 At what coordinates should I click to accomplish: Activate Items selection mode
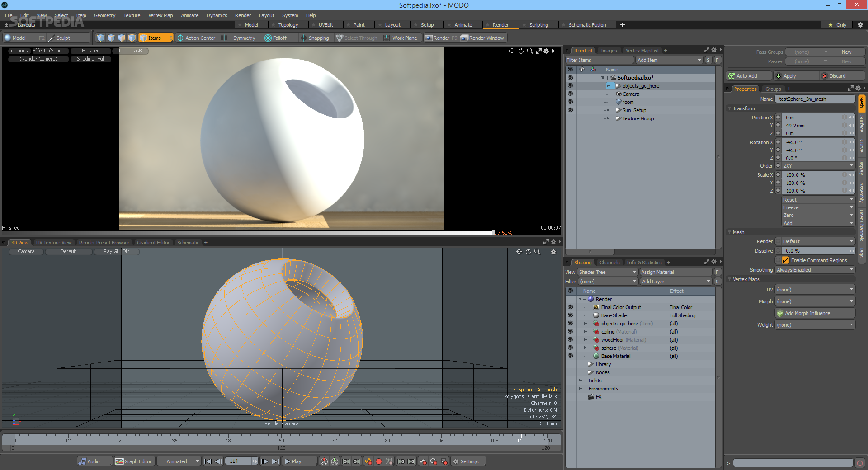[x=156, y=38]
